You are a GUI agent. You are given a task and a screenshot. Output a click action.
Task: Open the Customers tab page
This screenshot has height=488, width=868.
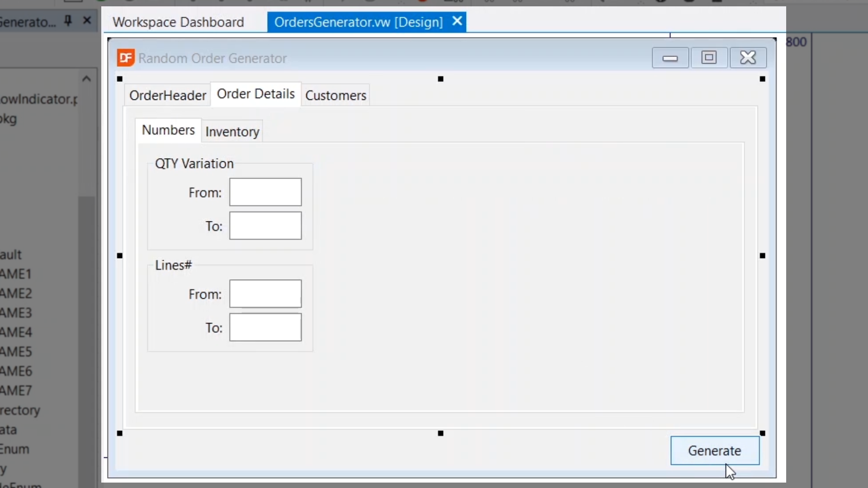click(335, 95)
